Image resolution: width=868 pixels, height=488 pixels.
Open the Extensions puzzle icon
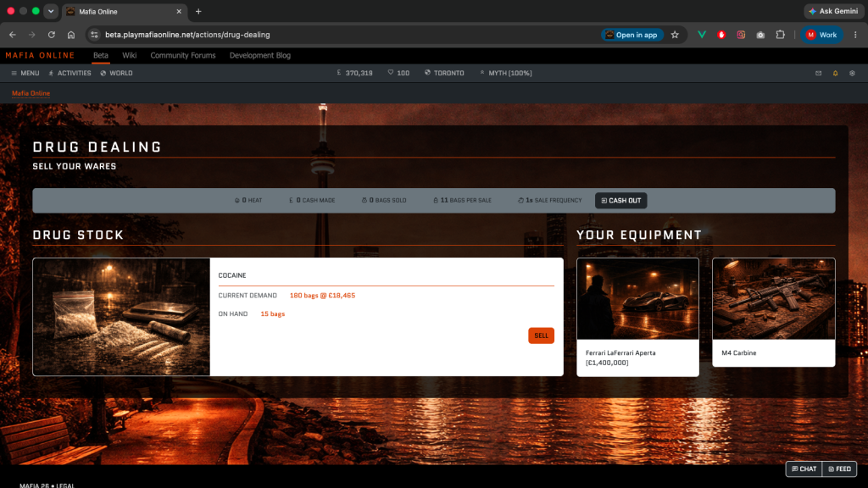[x=780, y=34]
